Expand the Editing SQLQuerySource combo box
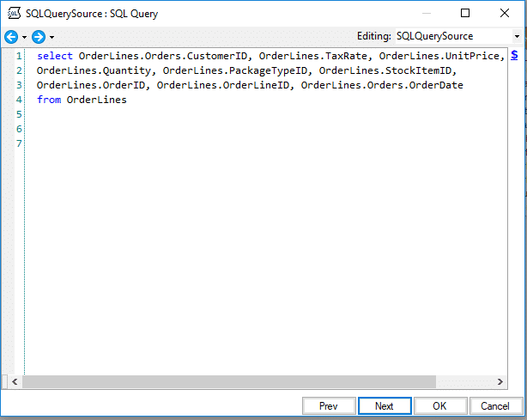This screenshot has height=420, width=527. tap(517, 37)
